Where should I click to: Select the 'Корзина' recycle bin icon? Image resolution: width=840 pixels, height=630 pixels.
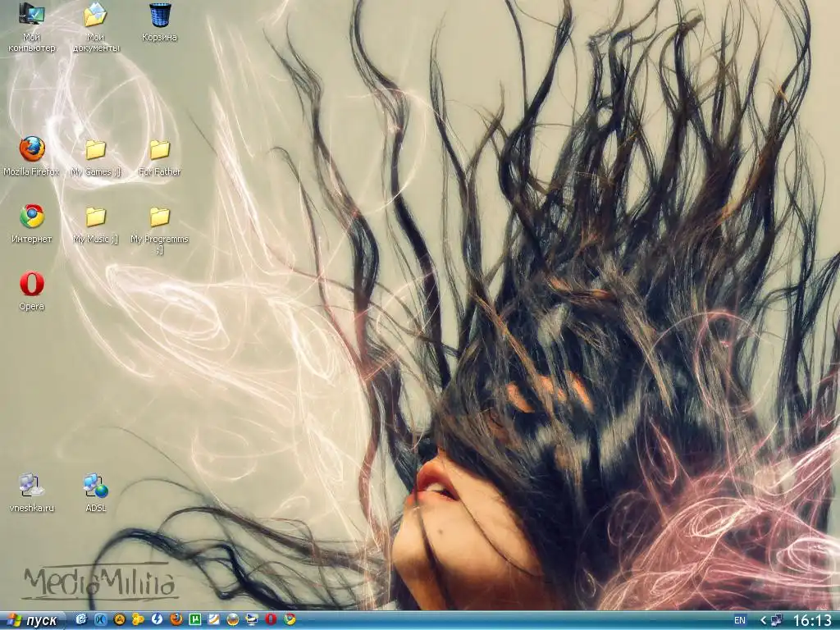[159, 15]
